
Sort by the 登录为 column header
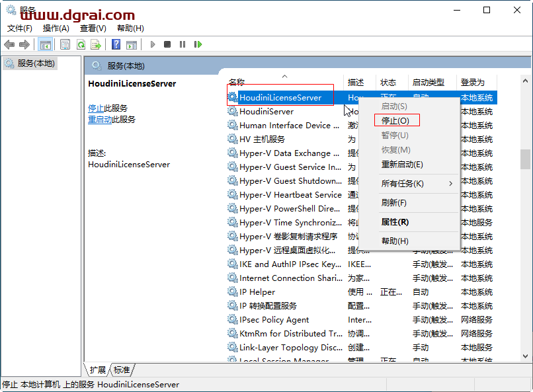[473, 82]
